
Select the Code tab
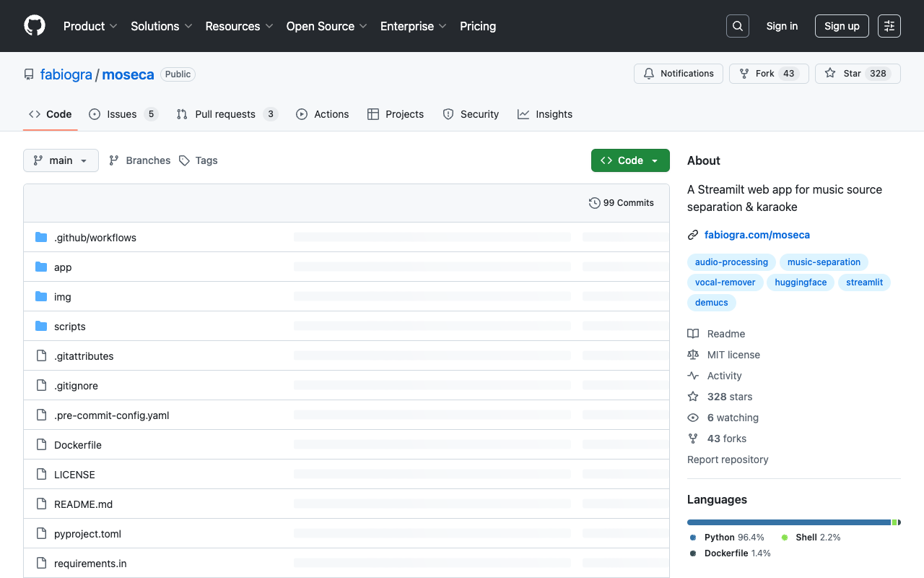tap(50, 114)
